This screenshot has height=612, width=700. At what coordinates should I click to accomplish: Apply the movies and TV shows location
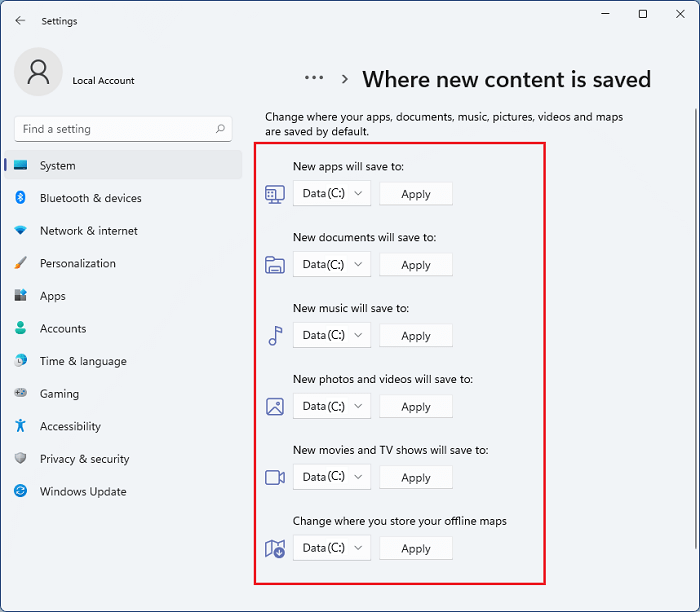tap(416, 478)
